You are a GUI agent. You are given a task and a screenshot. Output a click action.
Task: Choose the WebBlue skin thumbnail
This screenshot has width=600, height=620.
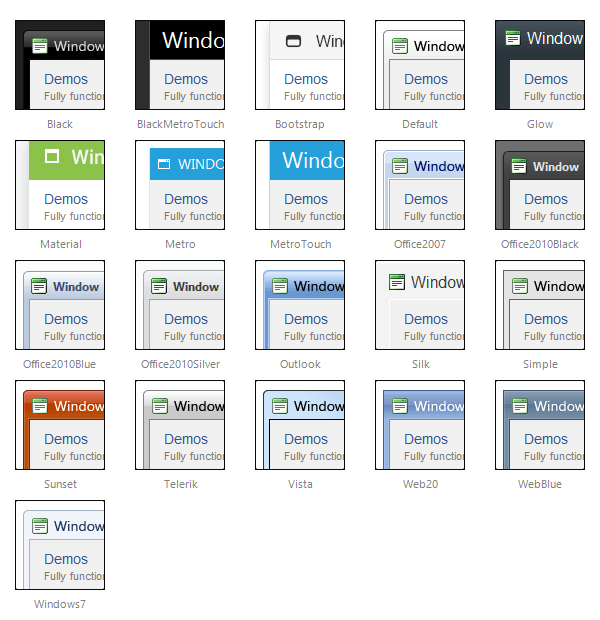click(540, 425)
